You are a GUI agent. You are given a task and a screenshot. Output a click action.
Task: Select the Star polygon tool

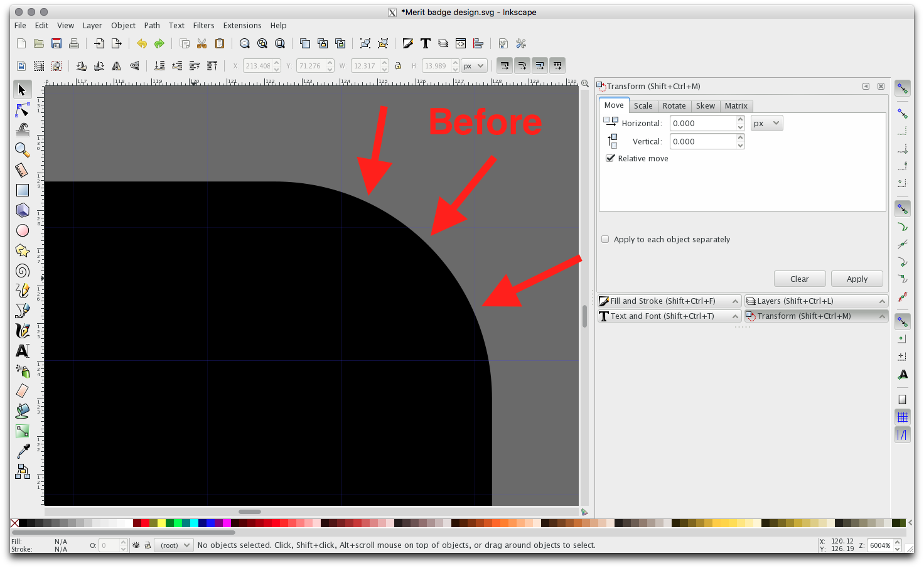pyautogui.click(x=23, y=250)
